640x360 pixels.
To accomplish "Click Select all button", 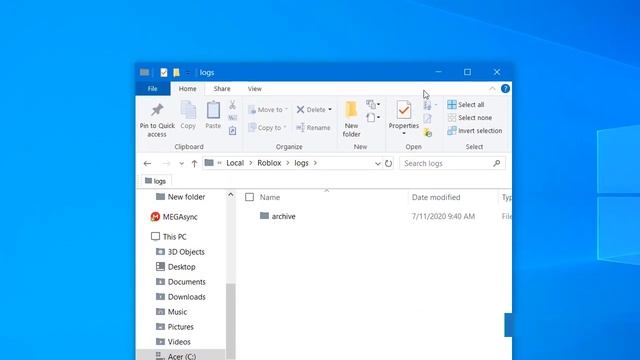I will coord(466,104).
